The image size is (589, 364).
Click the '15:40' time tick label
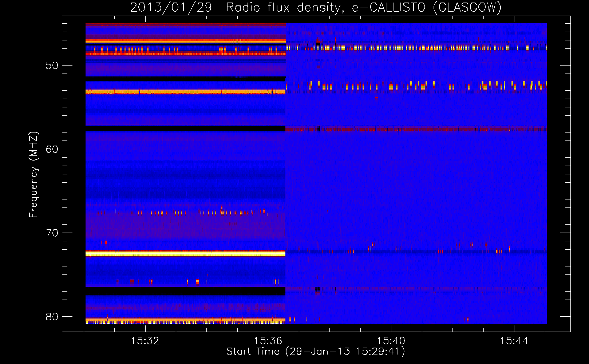[x=391, y=341]
